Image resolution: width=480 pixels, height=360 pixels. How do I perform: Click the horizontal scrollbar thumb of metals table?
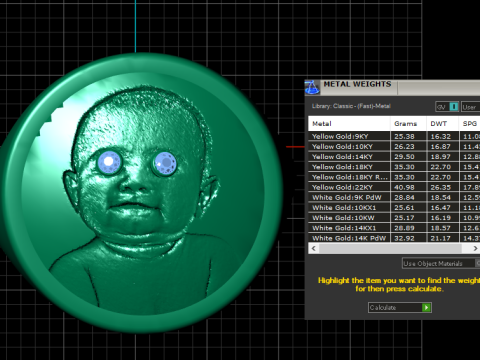click(390, 248)
